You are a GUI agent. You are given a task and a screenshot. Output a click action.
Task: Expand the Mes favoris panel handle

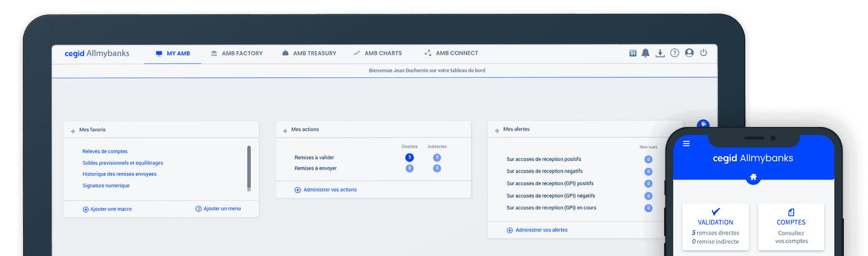(73, 131)
